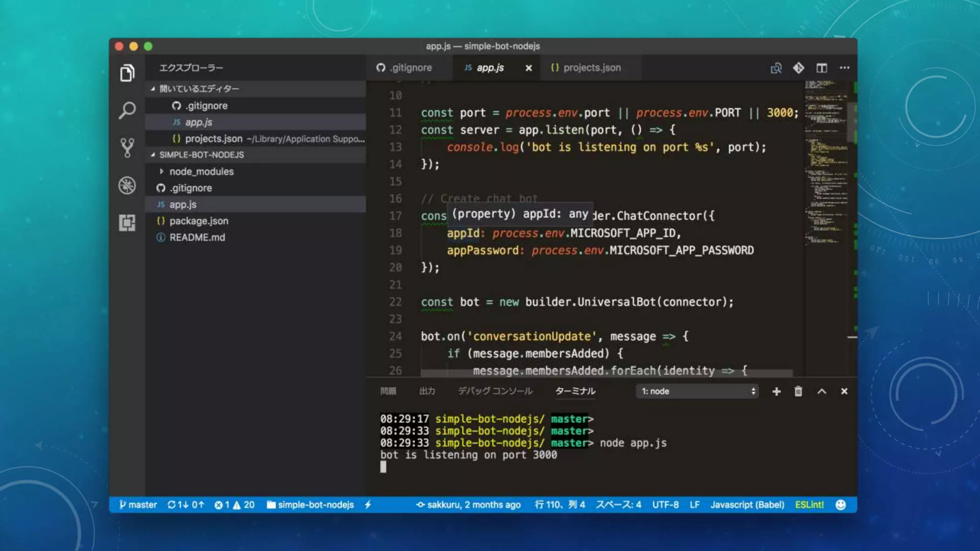Maximize panel with up chevron
Viewport: 980px width, 551px height.
[822, 392]
